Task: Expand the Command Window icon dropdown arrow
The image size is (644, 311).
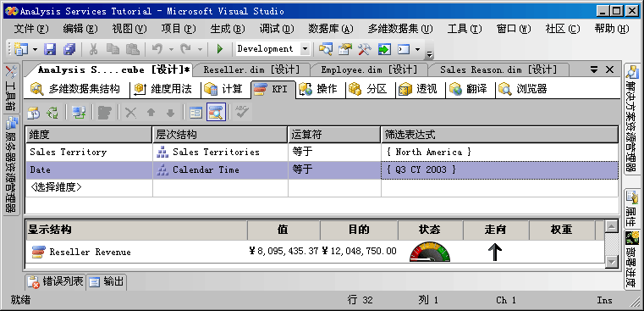Action: (418, 49)
